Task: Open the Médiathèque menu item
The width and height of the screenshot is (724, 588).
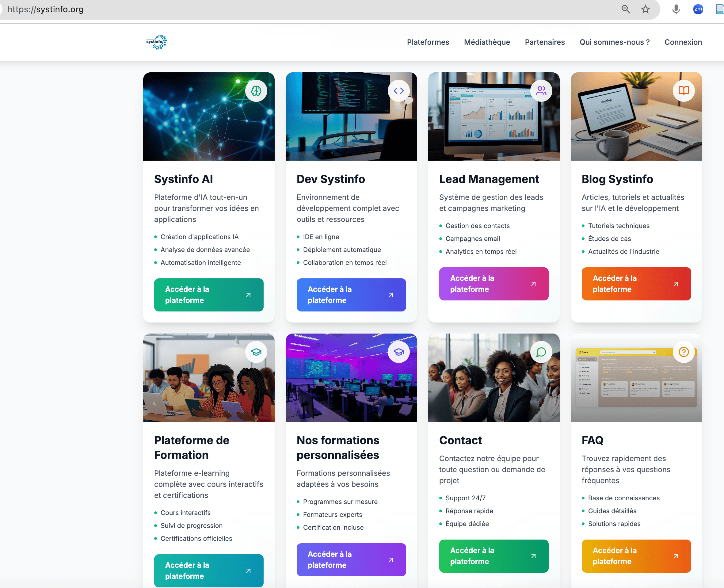Action: point(487,42)
